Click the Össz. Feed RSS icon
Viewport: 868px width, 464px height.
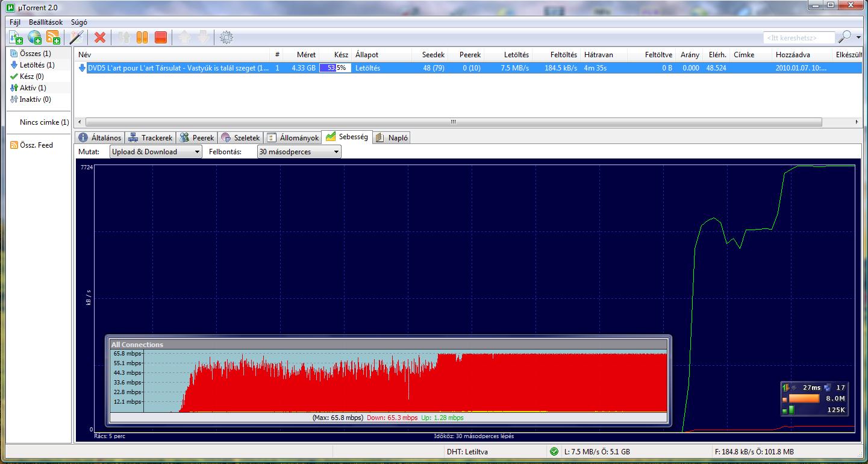coord(14,145)
